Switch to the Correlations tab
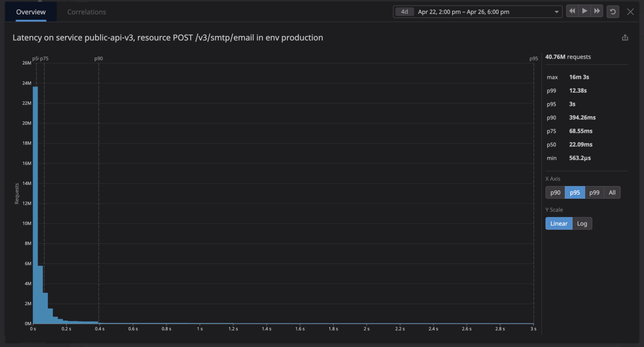 pos(87,12)
